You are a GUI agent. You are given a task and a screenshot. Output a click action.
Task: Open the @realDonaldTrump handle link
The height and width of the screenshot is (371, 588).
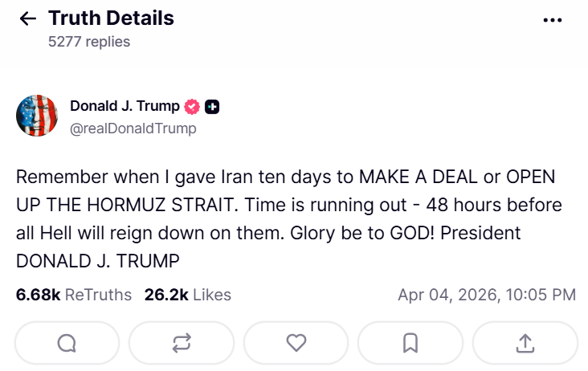133,128
